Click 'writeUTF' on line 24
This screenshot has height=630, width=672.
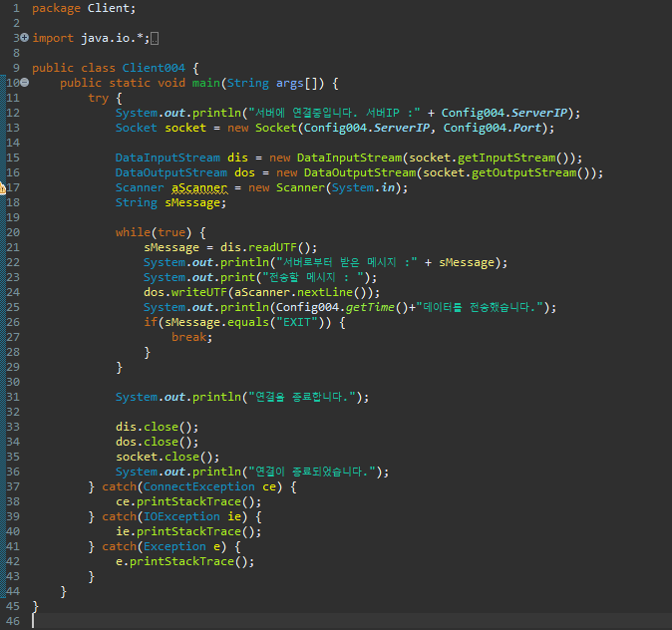199,292
